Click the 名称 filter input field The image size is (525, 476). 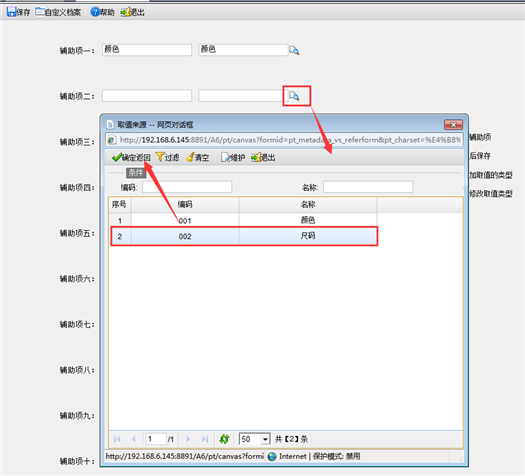point(368,187)
